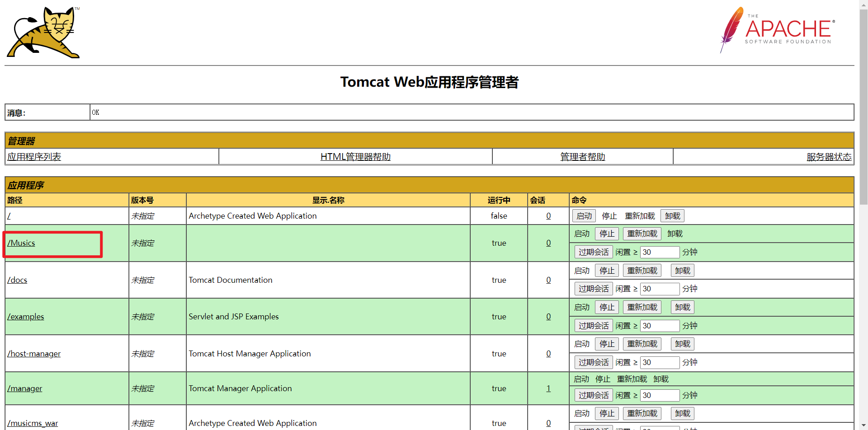The height and width of the screenshot is (430, 868).
Task: Stop the /examples application with 停止
Action: point(607,307)
